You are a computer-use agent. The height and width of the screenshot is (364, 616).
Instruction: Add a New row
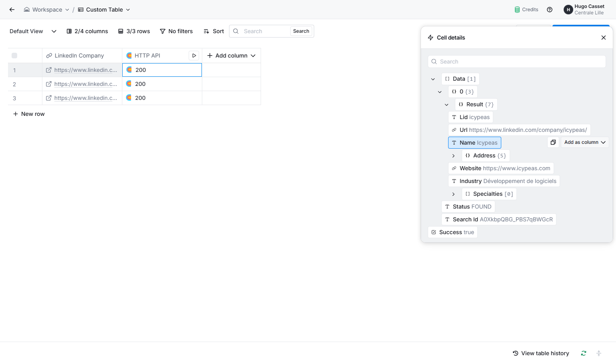[29, 114]
